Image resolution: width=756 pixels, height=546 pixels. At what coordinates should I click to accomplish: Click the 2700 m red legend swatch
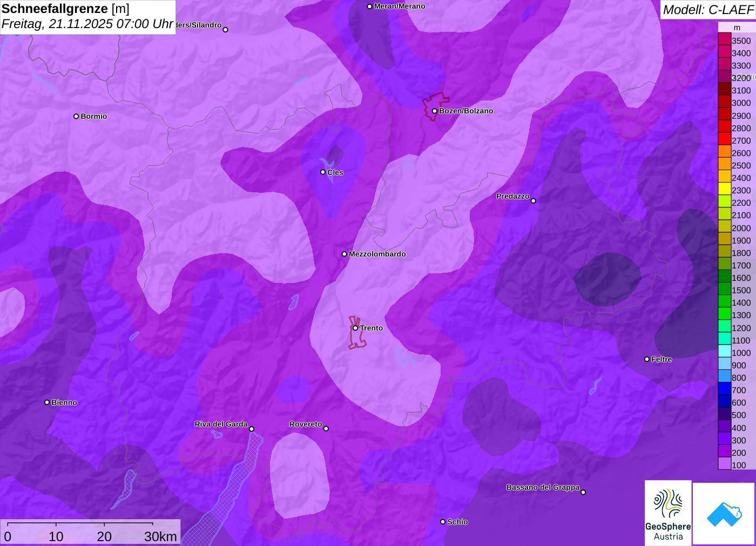[x=725, y=139]
